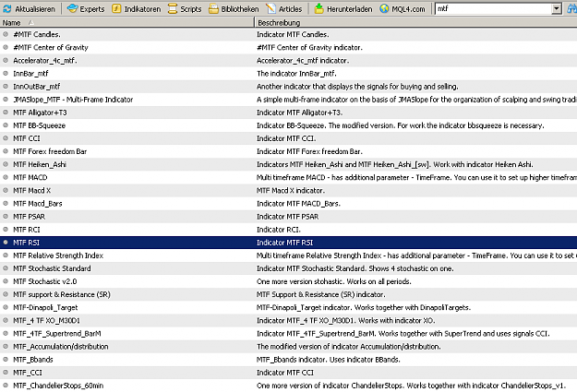Click the Experts label in toolbar
The width and height of the screenshot is (577, 392).
92,9
